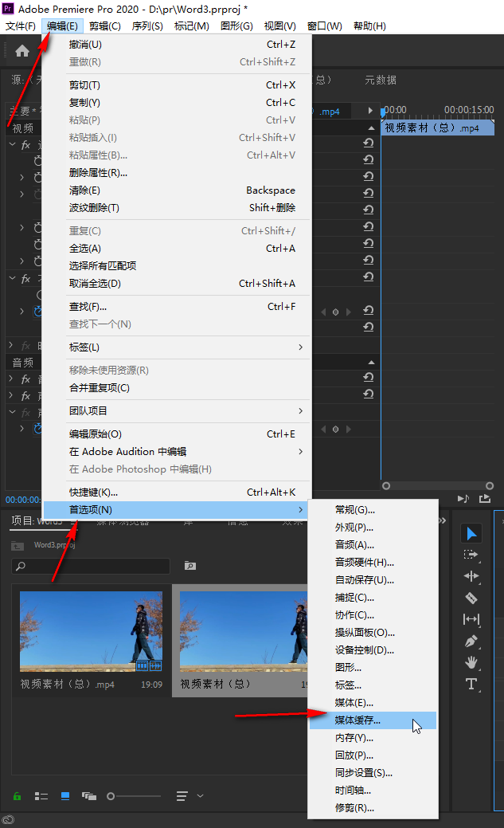Click the Home icon
The height and width of the screenshot is (828, 504).
[x=22, y=52]
